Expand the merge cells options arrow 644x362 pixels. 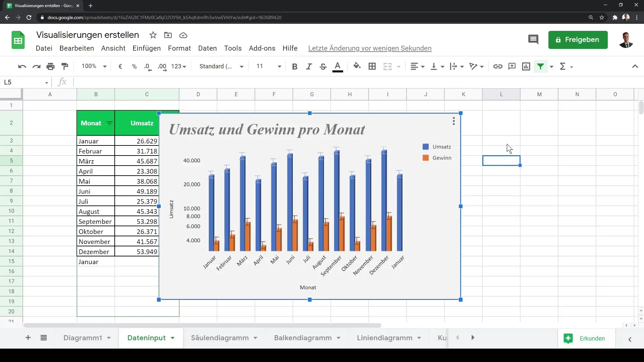(x=399, y=67)
